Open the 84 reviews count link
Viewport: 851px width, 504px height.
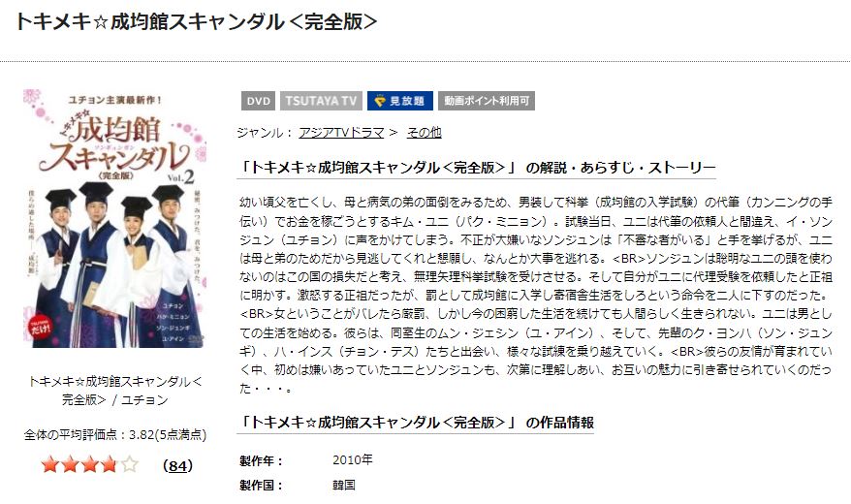click(177, 465)
